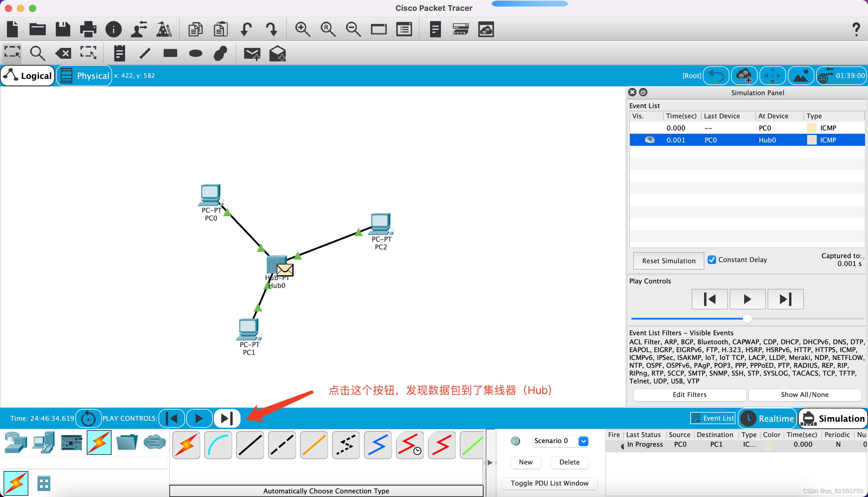868x497 pixels.
Task: Select the Draw Line tool
Action: tap(145, 53)
